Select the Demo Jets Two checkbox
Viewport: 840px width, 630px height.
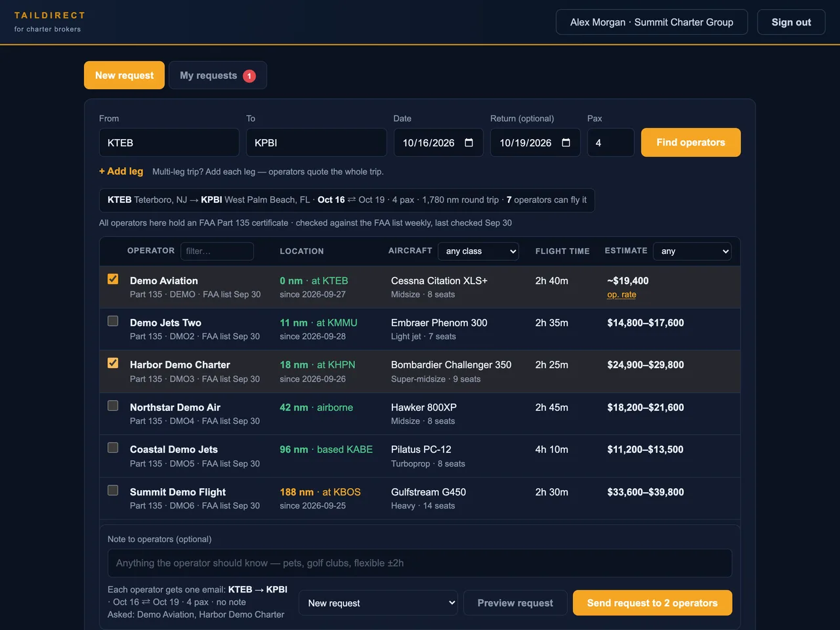pyautogui.click(x=113, y=321)
